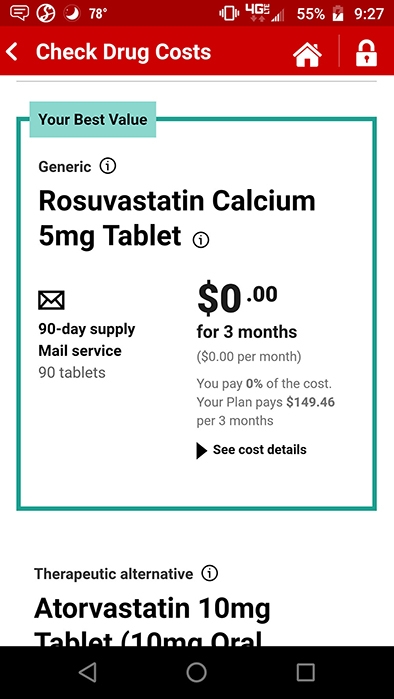Tap Rosuvastatin Calcium 5mg Tablet title
This screenshot has height=699, width=394.
(x=177, y=218)
